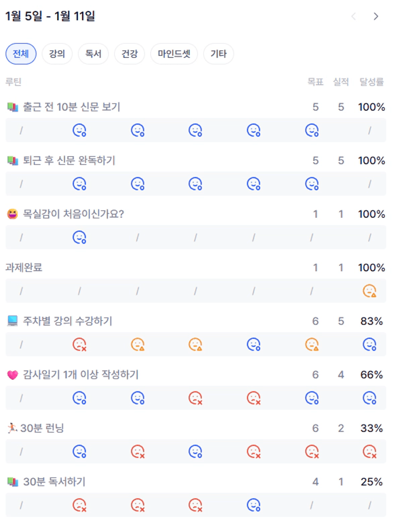
Task: Switch to the 강의 category tab
Action: [57, 54]
